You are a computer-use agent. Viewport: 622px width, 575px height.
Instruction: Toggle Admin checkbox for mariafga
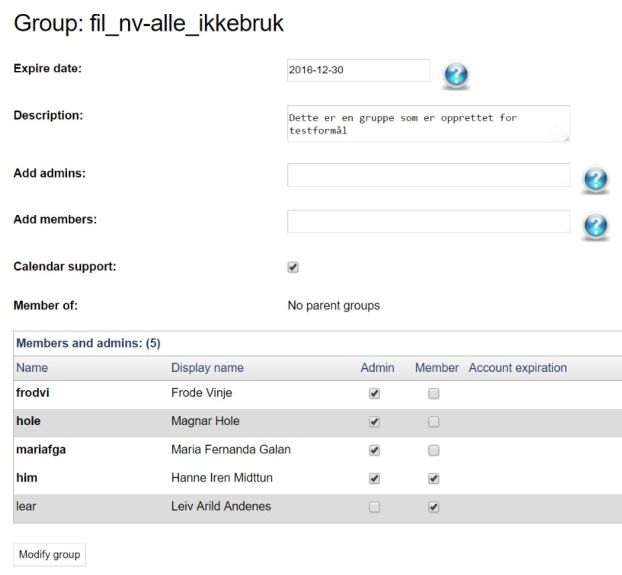pos(374,450)
